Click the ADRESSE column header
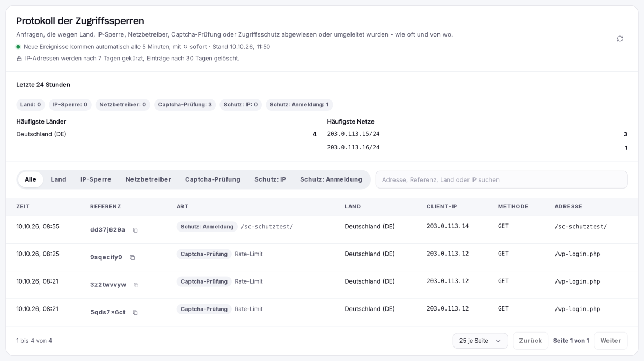The width and height of the screenshot is (644, 361). coord(568,207)
